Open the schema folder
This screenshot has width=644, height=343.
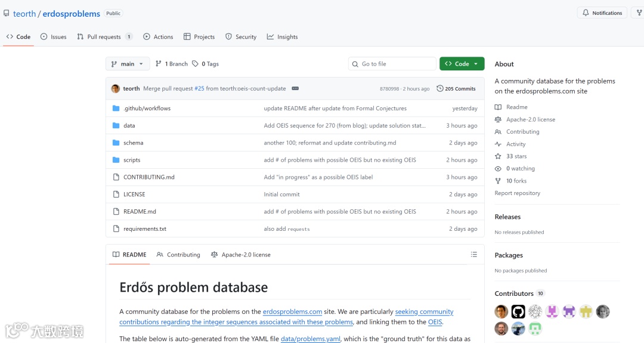point(134,143)
